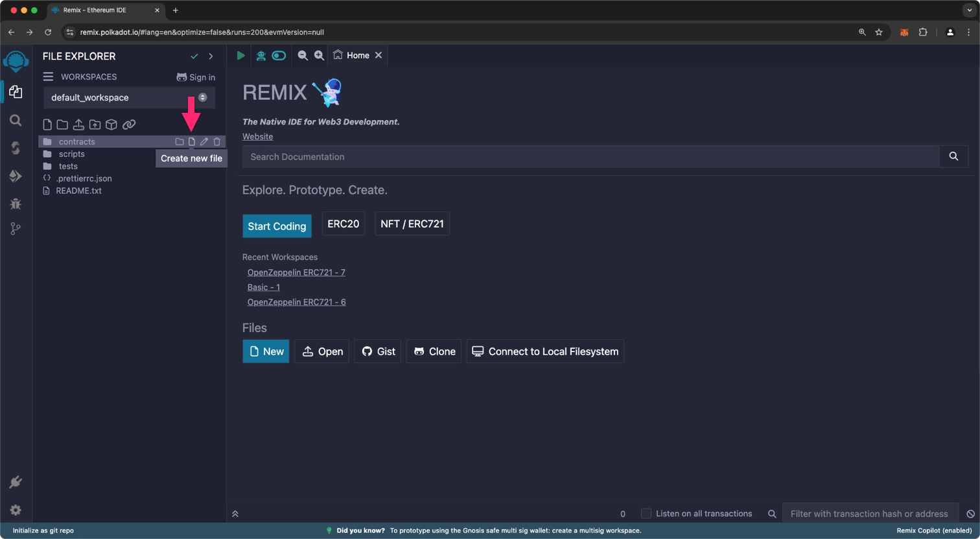The image size is (980, 539).
Task: Click Connect to Local Filesystem button
Action: [x=545, y=351]
